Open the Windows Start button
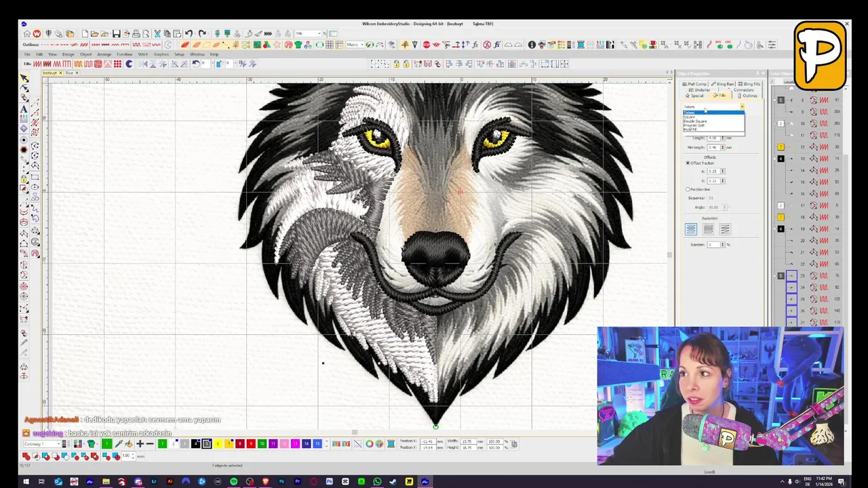This screenshot has width=868, height=488. click(26, 482)
